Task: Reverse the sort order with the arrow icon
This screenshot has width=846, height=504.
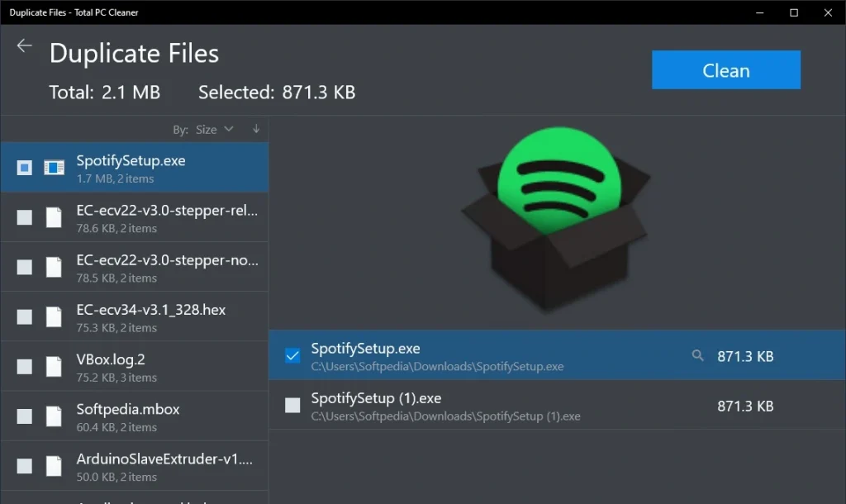Action: tap(256, 129)
